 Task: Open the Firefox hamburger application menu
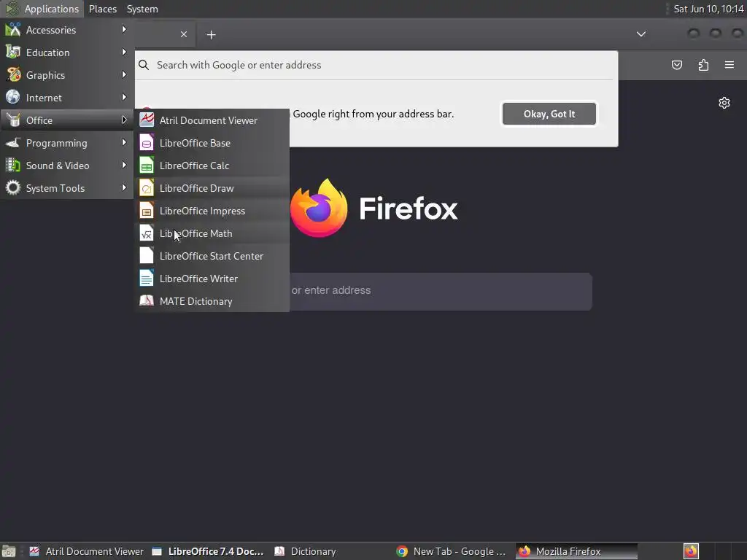point(729,65)
